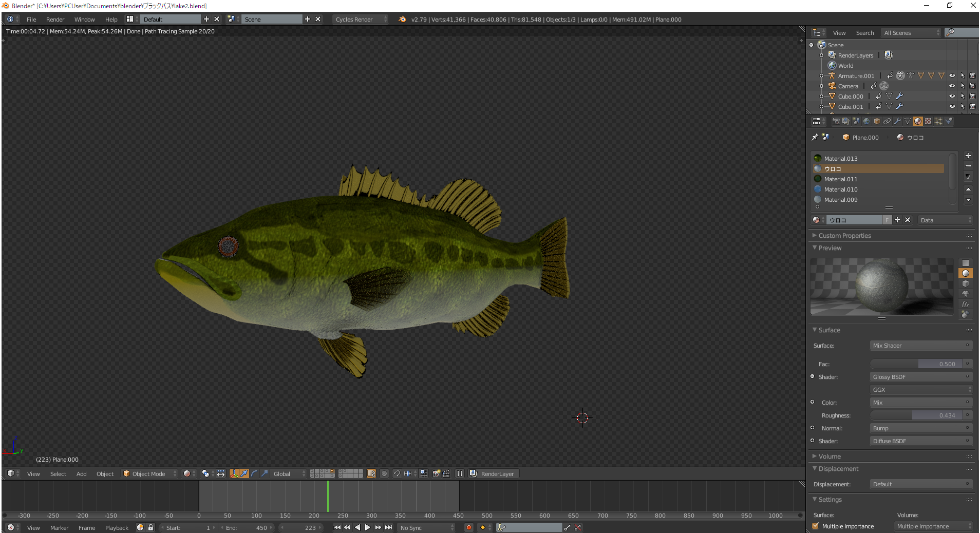980x533 pixels.
Task: Click the End frame field
Action: point(248,528)
